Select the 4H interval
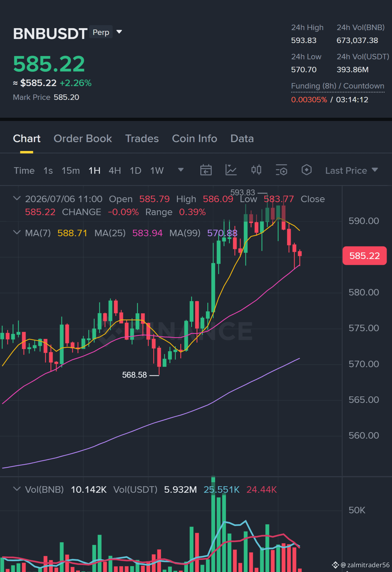Screen dimensions: 392x572 [x=115, y=170]
